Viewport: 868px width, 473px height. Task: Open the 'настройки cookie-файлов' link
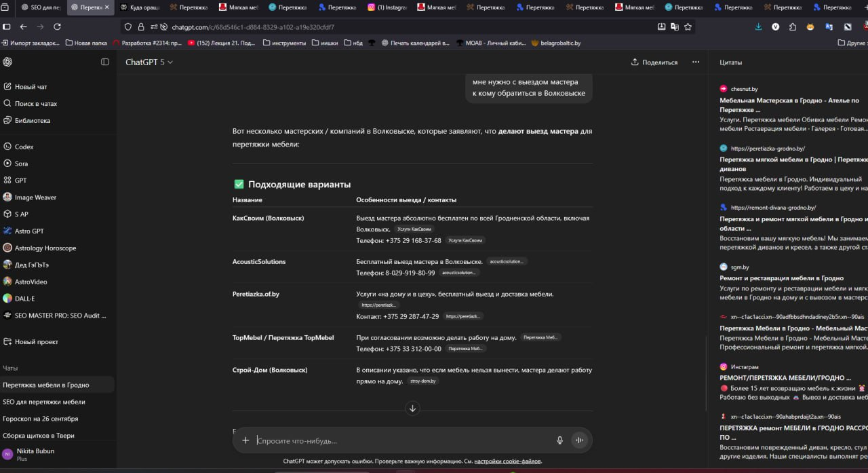[x=507, y=461]
